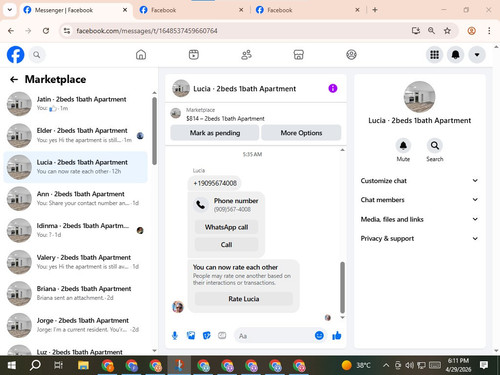This screenshot has height=375, width=500.
Task: Open the Briana apartment conversation
Action: pos(76,293)
